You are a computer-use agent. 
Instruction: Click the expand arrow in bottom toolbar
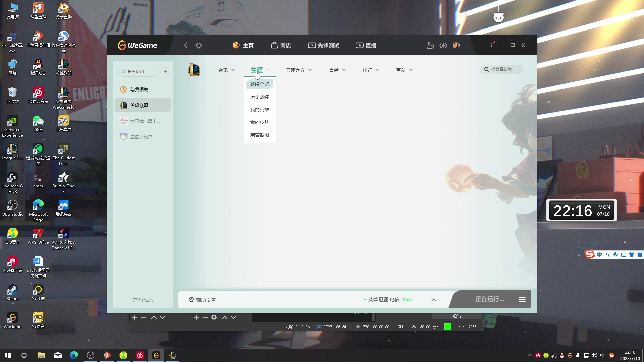click(x=433, y=300)
